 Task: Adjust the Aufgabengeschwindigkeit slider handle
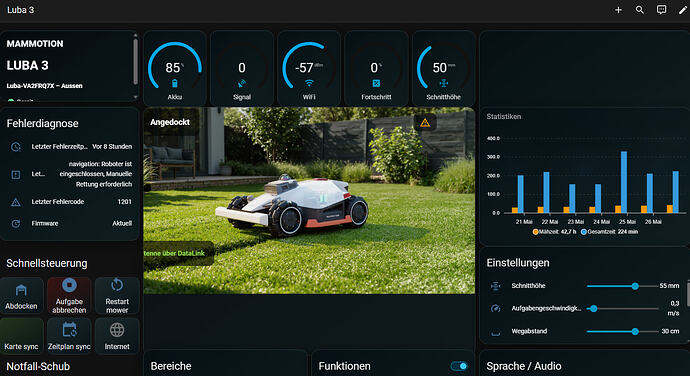click(594, 309)
